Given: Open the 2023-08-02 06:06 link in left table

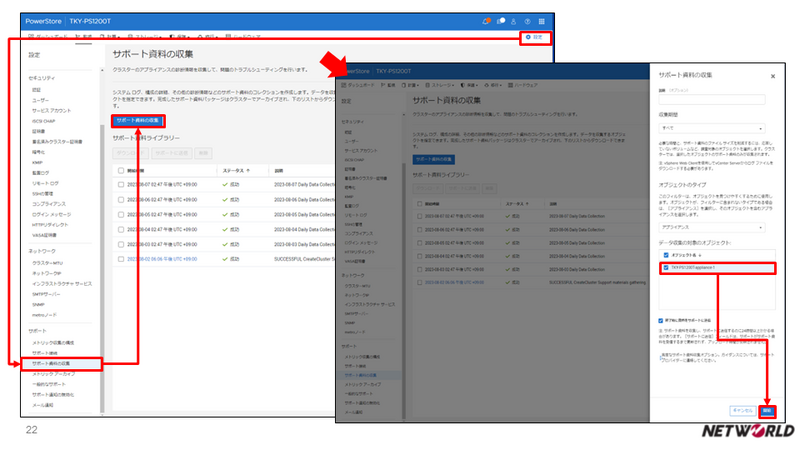Looking at the screenshot, I should [162, 259].
